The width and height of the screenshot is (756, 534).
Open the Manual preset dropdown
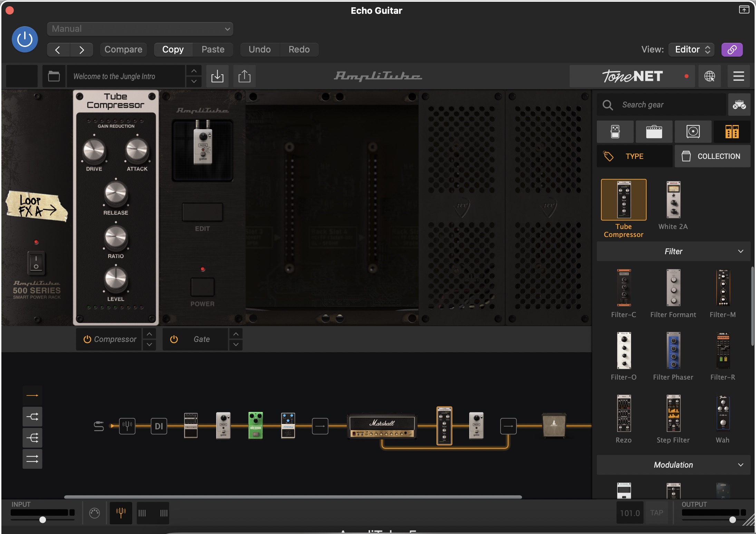click(140, 29)
